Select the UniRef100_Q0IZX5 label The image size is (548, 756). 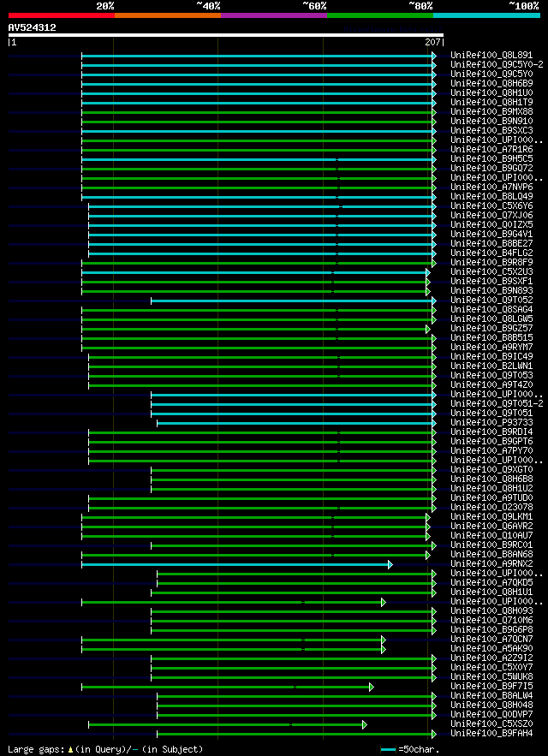click(x=491, y=224)
